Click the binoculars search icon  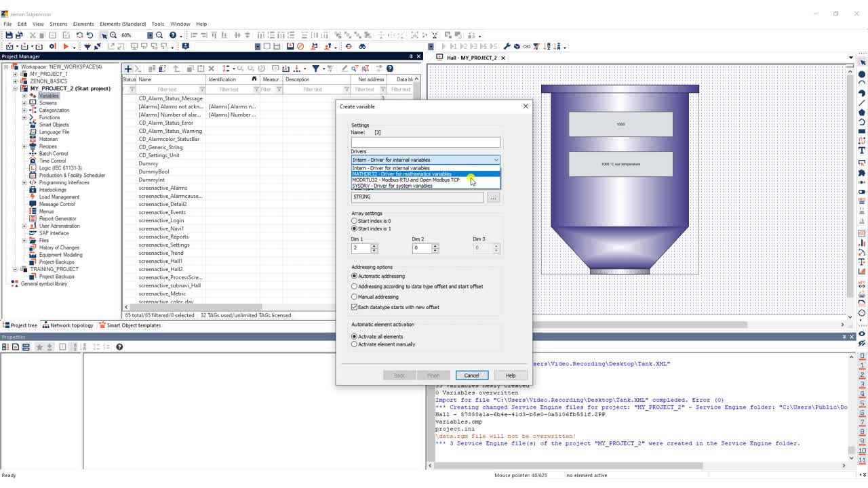click(362, 46)
